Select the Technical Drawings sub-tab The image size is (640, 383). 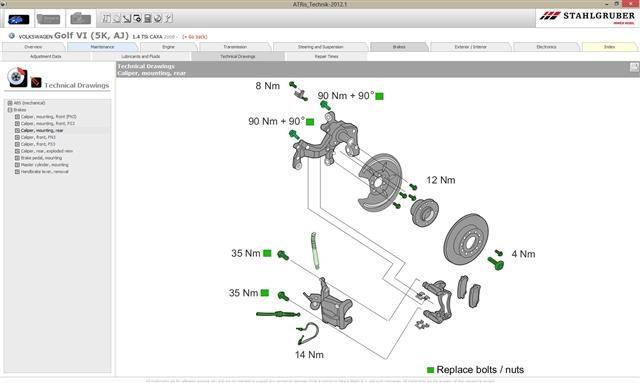point(238,56)
